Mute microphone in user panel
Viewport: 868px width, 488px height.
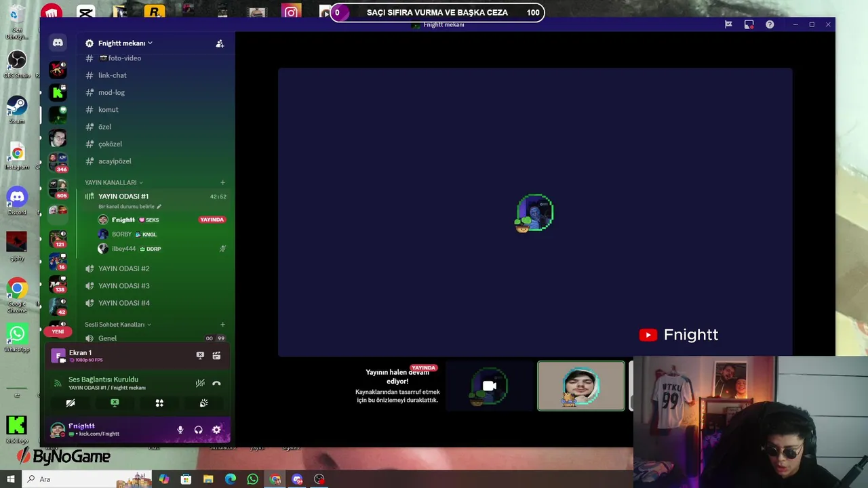(x=180, y=430)
